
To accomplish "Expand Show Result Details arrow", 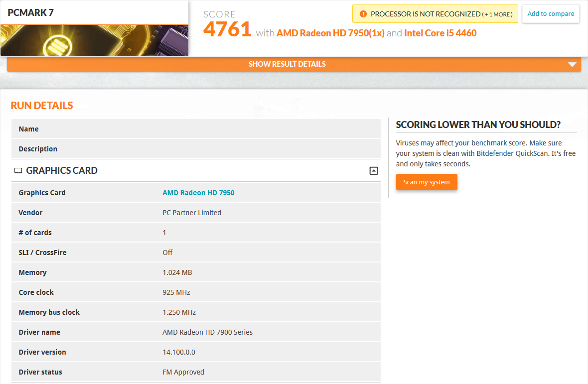I will (x=572, y=64).
